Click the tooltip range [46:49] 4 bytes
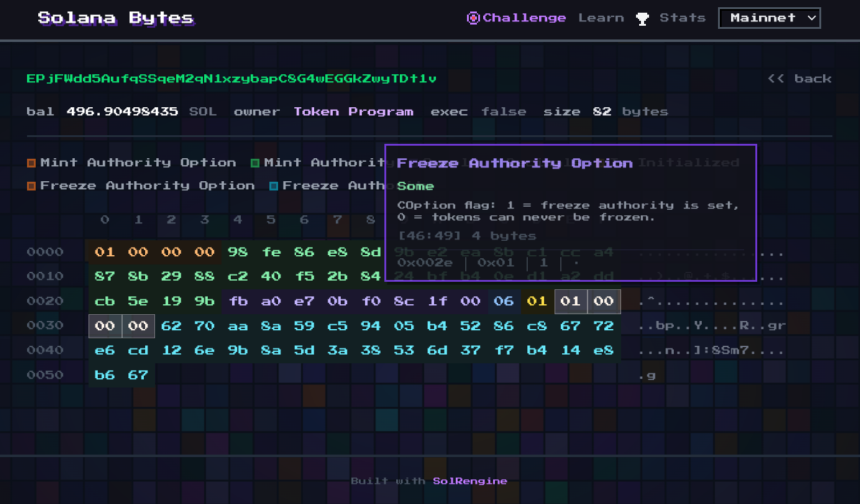 pyautogui.click(x=467, y=236)
